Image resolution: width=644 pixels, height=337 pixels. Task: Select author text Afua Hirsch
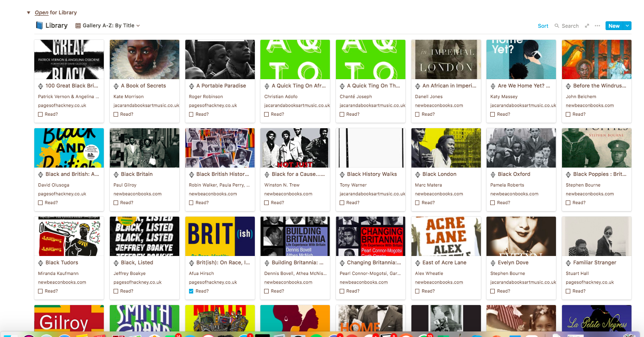pyautogui.click(x=202, y=274)
